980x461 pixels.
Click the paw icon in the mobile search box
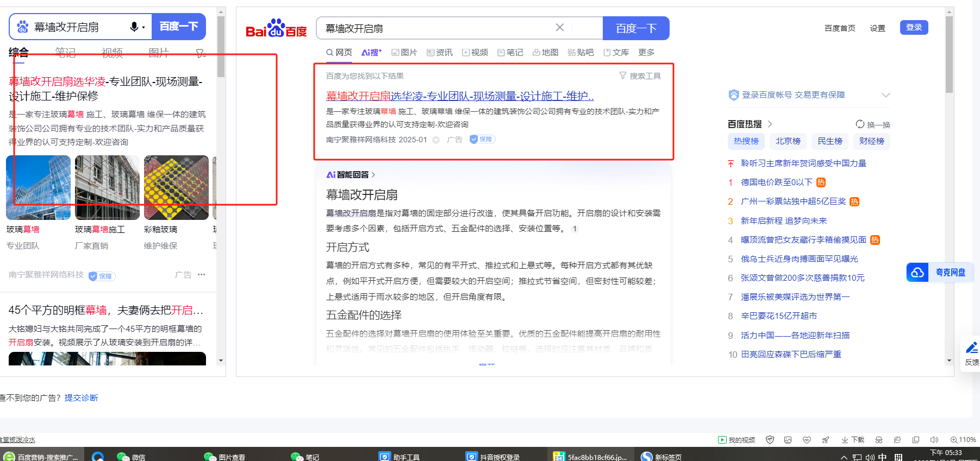point(23,27)
